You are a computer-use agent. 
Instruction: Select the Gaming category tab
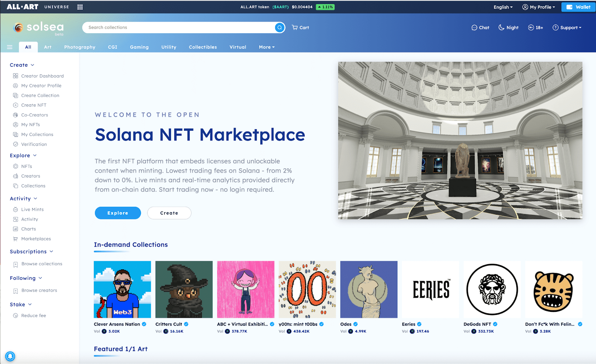(x=139, y=47)
